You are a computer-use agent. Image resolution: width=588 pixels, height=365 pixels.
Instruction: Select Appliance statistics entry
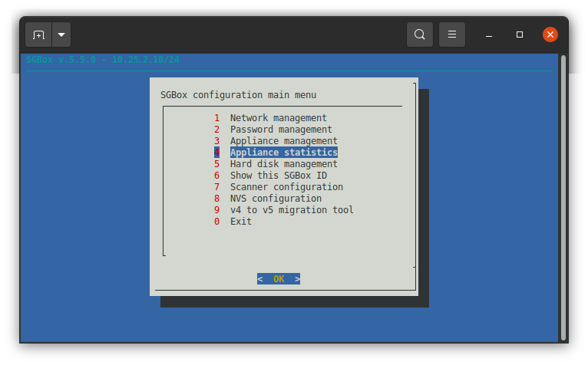[x=276, y=152]
